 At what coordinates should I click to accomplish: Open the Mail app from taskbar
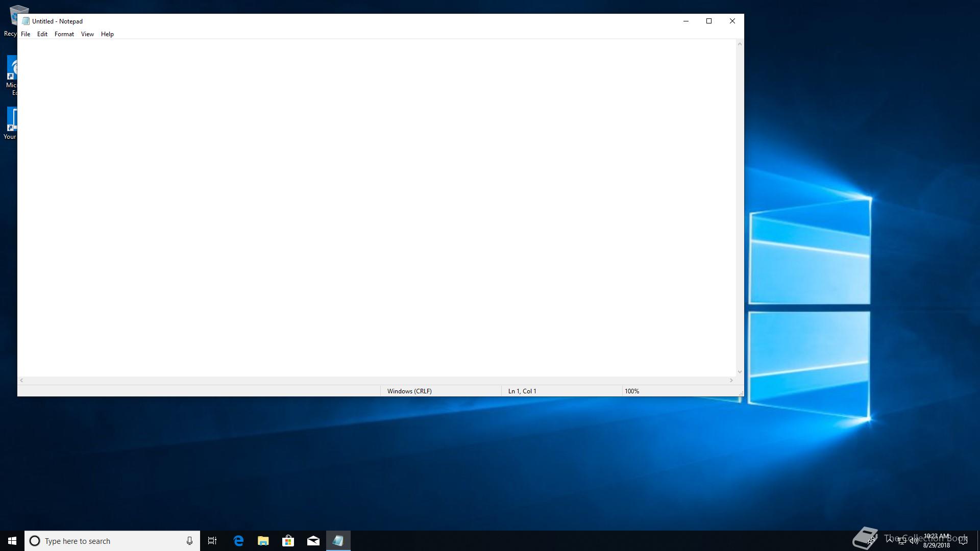click(313, 541)
